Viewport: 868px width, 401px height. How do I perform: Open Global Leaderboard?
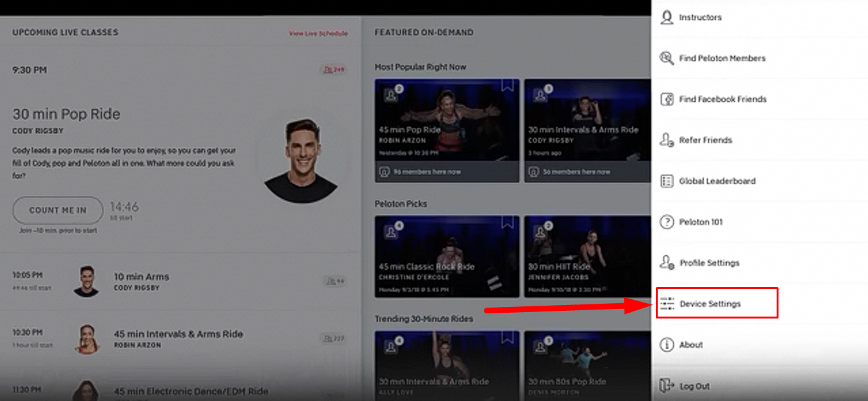(759, 181)
